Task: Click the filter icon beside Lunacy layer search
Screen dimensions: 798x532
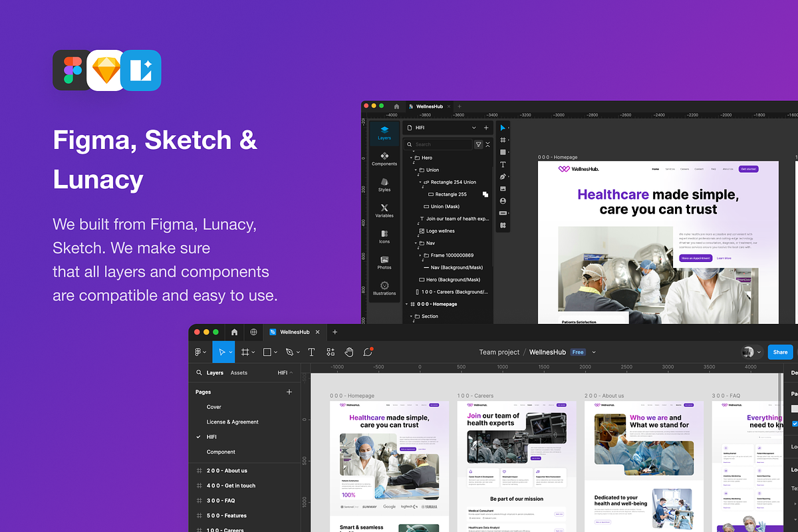Action: click(x=478, y=144)
